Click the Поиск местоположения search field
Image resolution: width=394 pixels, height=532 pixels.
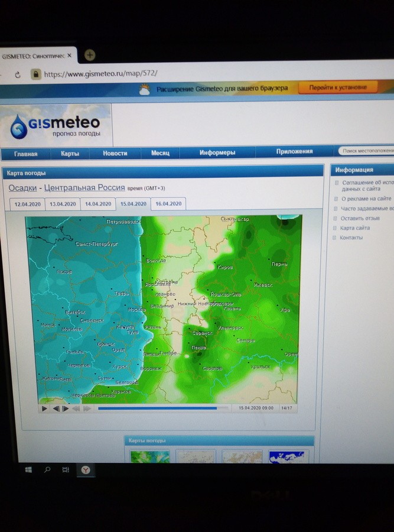click(366, 151)
